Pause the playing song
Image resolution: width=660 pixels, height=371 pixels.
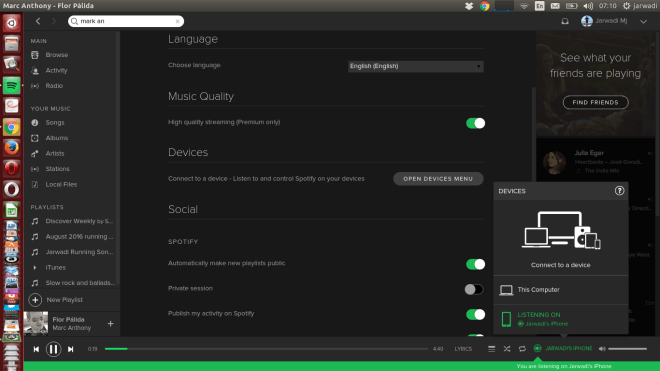tap(53, 349)
